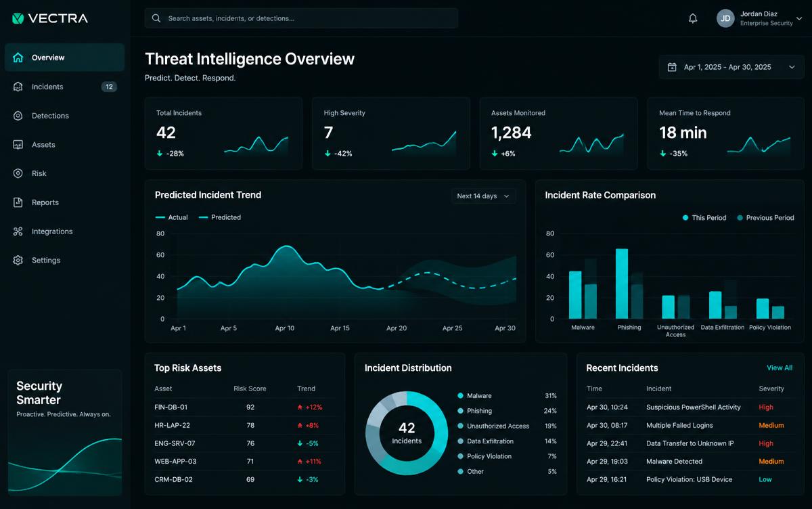Click the Incidents sidebar icon
This screenshot has height=509, width=812.
pyautogui.click(x=18, y=87)
